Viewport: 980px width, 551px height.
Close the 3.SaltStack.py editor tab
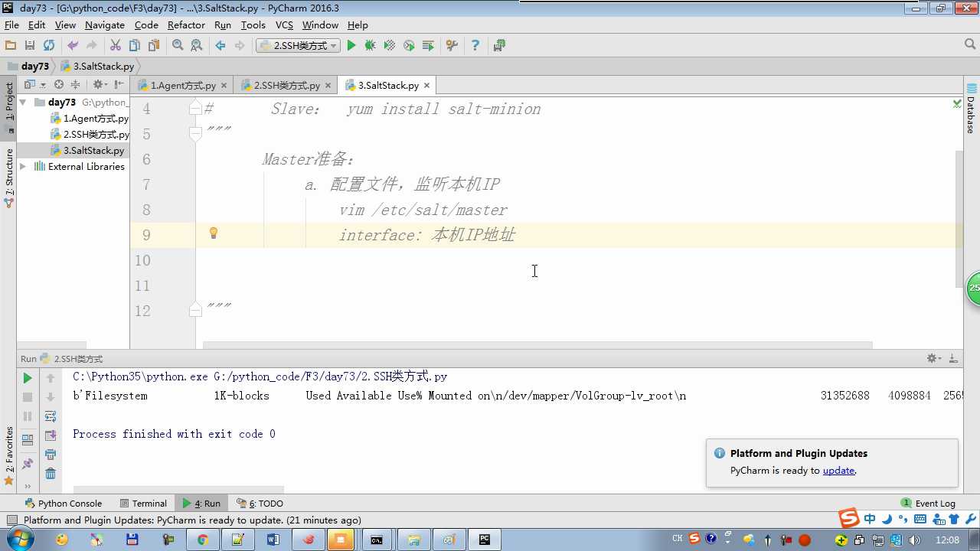[x=426, y=86]
